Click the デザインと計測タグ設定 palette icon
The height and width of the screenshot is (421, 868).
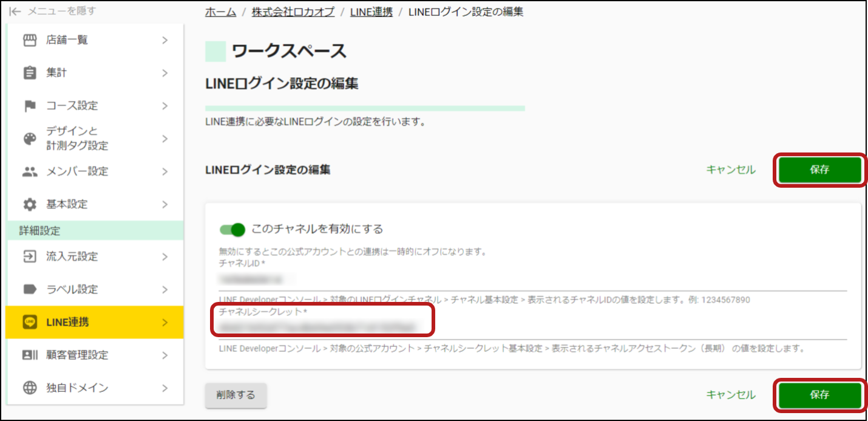30,139
